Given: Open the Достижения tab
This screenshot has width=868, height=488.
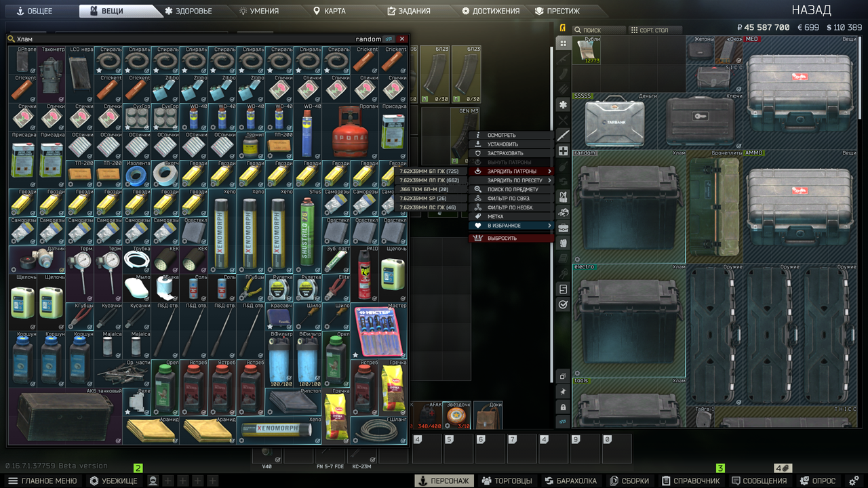Looking at the screenshot, I should click(x=491, y=11).
